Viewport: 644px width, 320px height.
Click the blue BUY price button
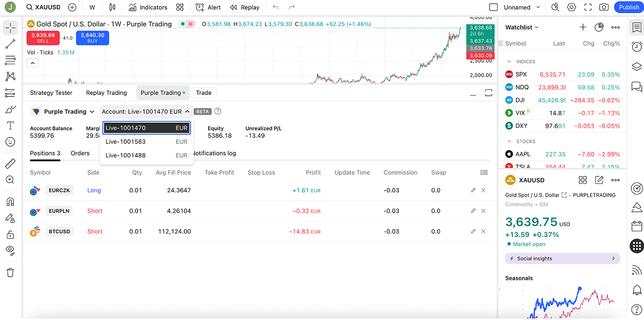(92, 38)
